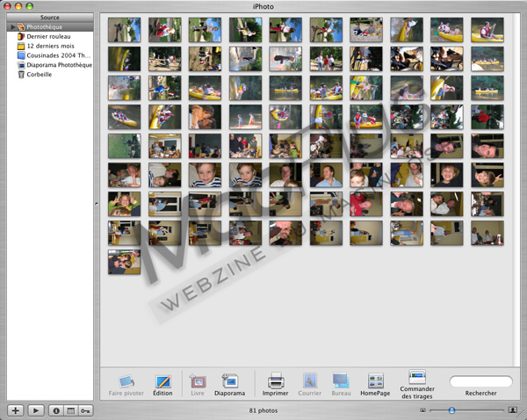Select Dernier rouleau in source list

pyautogui.click(x=50, y=36)
